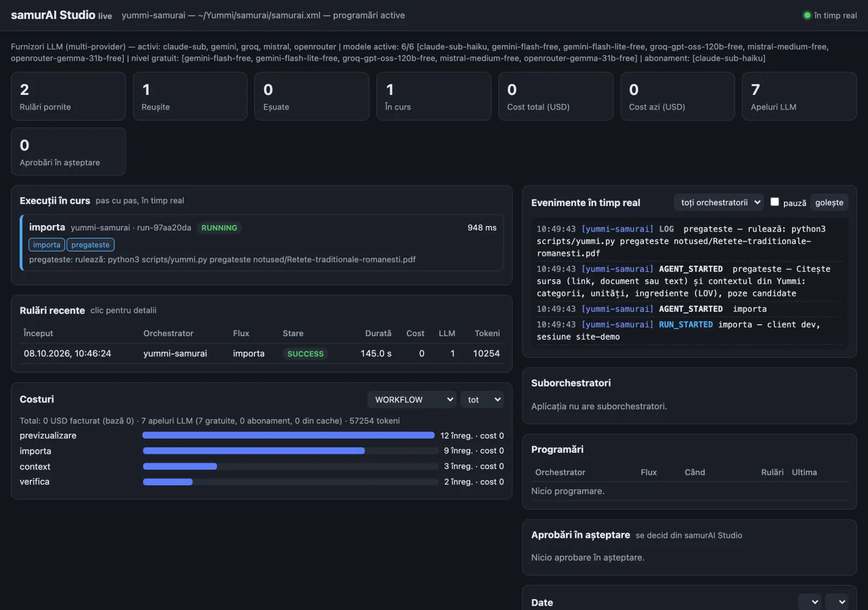The image size is (868, 610).
Task: Click the 'Cost azi (USD)' stat card
Action: [x=678, y=97]
